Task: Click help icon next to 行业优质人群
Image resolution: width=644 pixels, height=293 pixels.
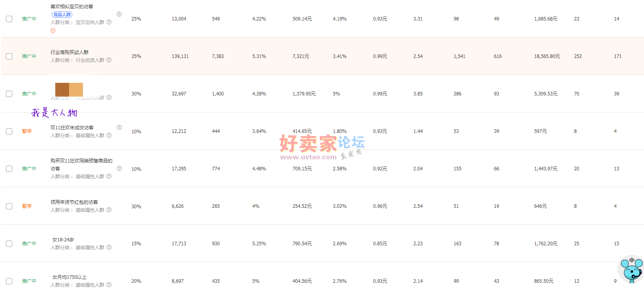Action: (109, 60)
